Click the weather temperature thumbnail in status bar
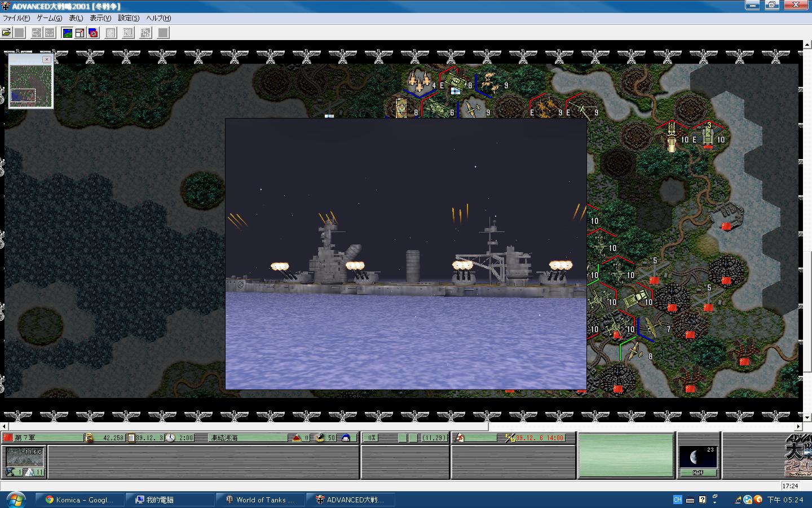The width and height of the screenshot is (812, 508). [25, 462]
